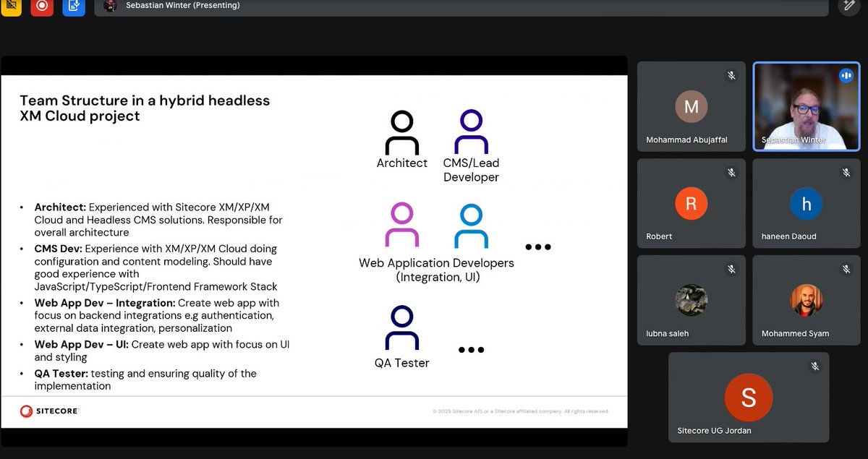This screenshot has width=868, height=459.
Task: Select Mohammed Syam's profile photo
Action: pyautogui.click(x=807, y=300)
